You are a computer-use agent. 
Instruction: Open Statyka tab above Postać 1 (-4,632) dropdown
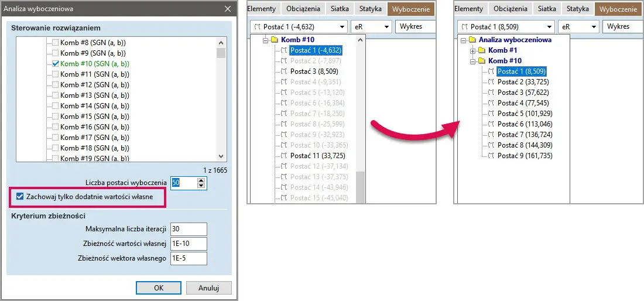370,9
